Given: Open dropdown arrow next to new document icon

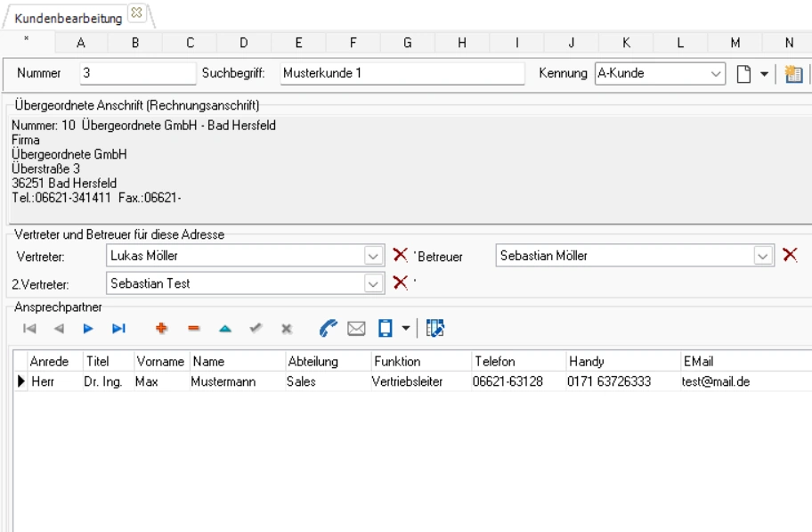Looking at the screenshot, I should point(764,74).
